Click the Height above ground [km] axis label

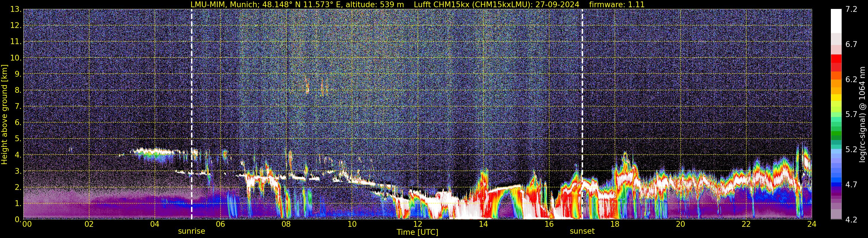pyautogui.click(x=4, y=114)
